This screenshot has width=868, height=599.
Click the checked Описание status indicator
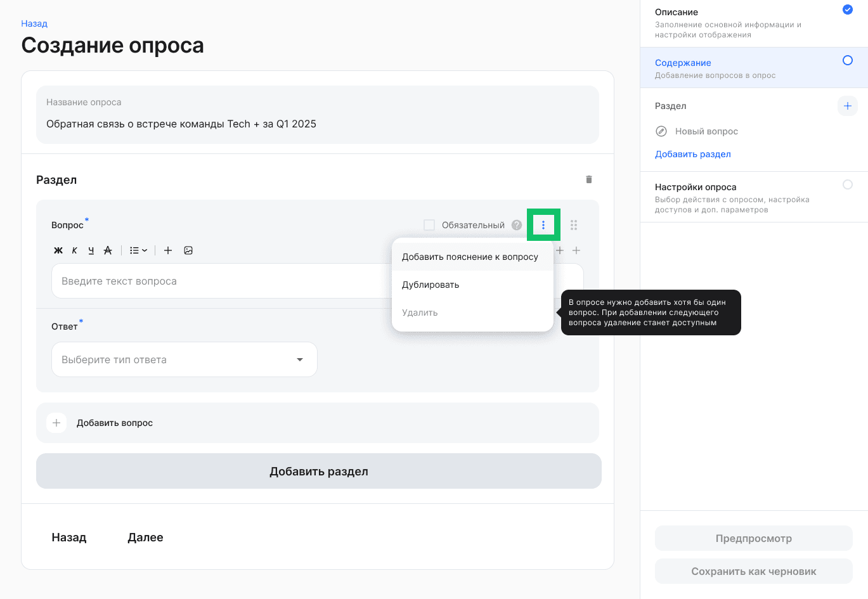click(848, 10)
